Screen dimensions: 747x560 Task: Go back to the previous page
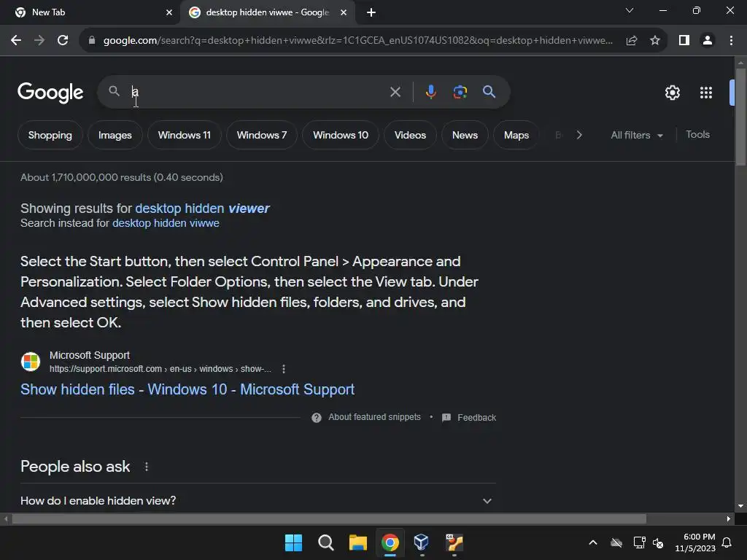16,41
